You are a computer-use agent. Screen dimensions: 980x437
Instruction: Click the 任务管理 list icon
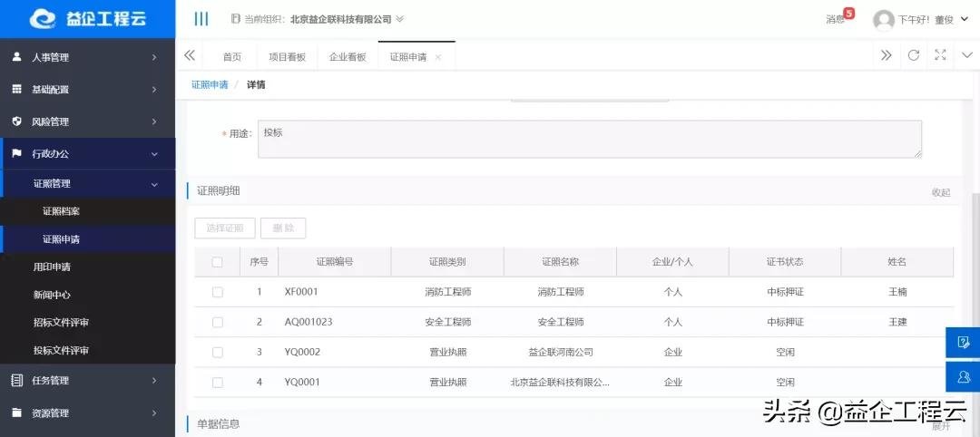tap(17, 380)
